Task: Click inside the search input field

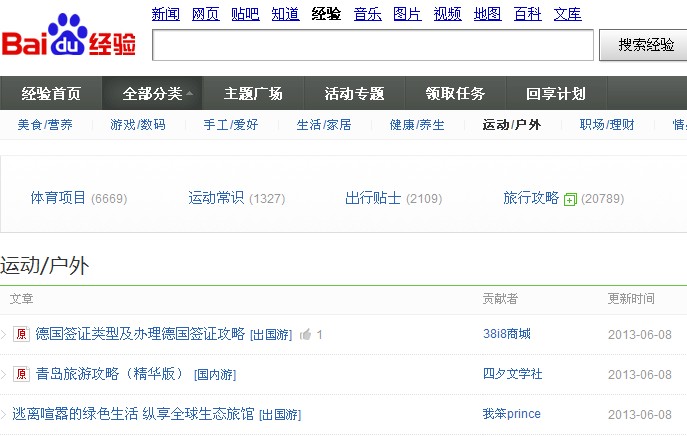Action: [x=372, y=45]
